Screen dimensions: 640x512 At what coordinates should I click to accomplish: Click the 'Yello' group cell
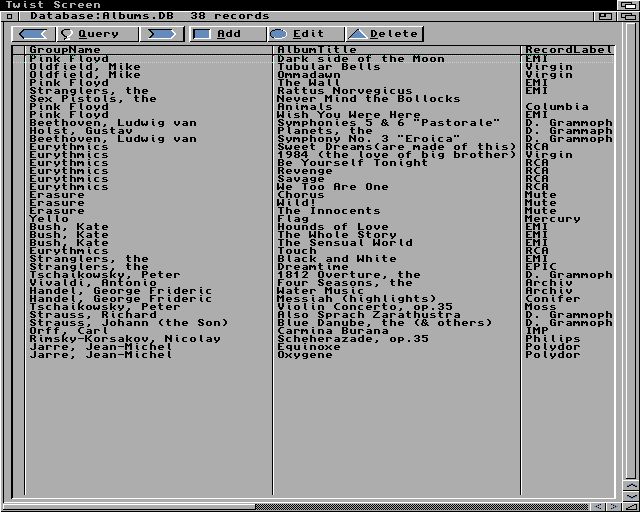(x=49, y=219)
